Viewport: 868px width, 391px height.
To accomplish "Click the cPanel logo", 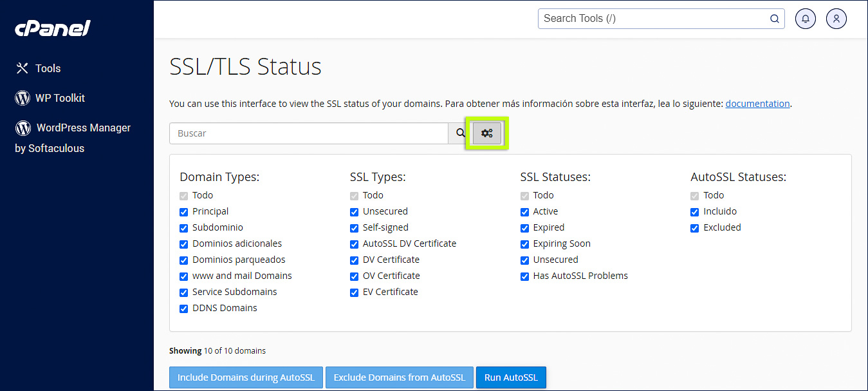I will [53, 28].
